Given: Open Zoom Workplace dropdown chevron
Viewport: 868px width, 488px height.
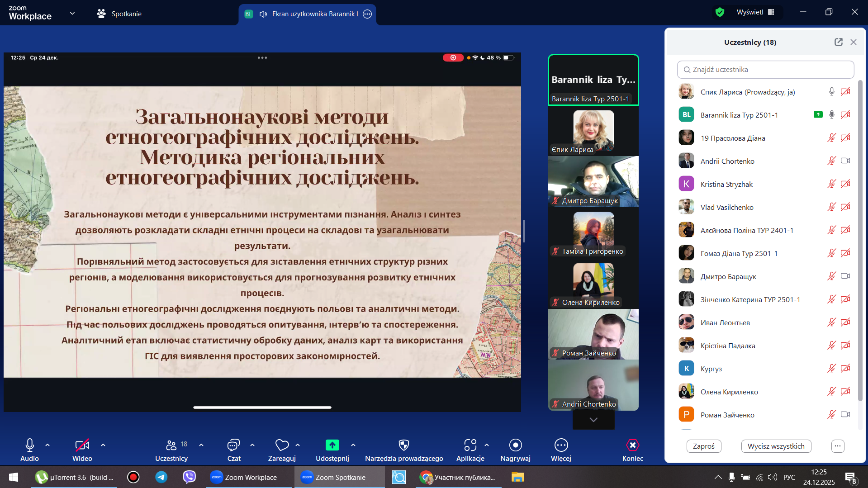Looking at the screenshot, I should point(72,14).
